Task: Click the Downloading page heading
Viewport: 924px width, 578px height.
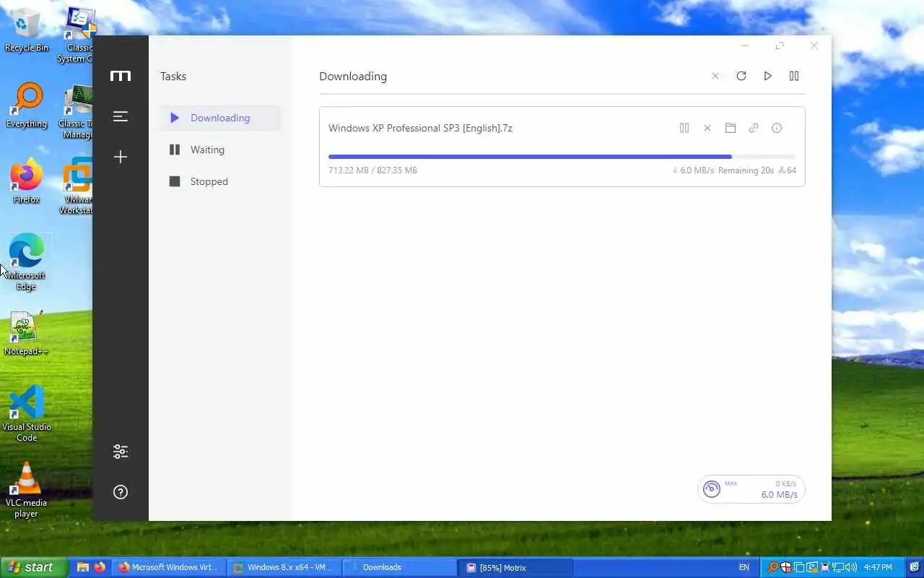Action: [x=353, y=76]
